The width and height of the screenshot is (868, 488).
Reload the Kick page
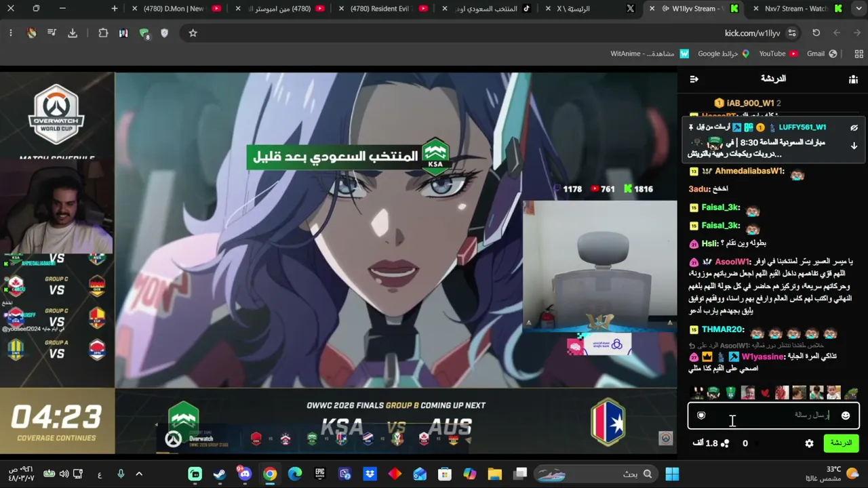coord(816,33)
